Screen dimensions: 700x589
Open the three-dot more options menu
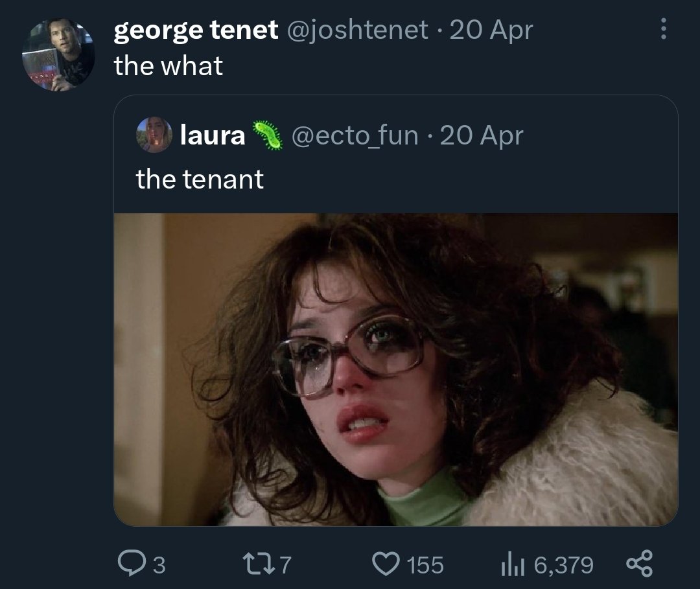click(x=664, y=29)
